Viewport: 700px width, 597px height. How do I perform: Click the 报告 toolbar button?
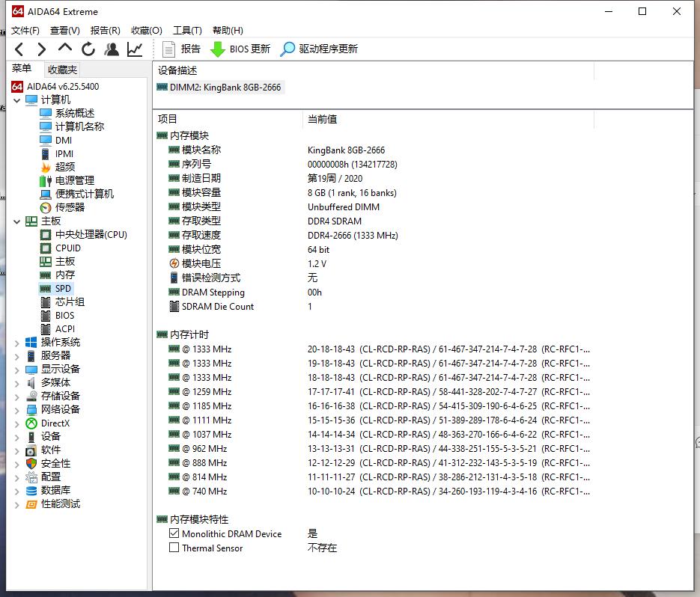(x=182, y=49)
